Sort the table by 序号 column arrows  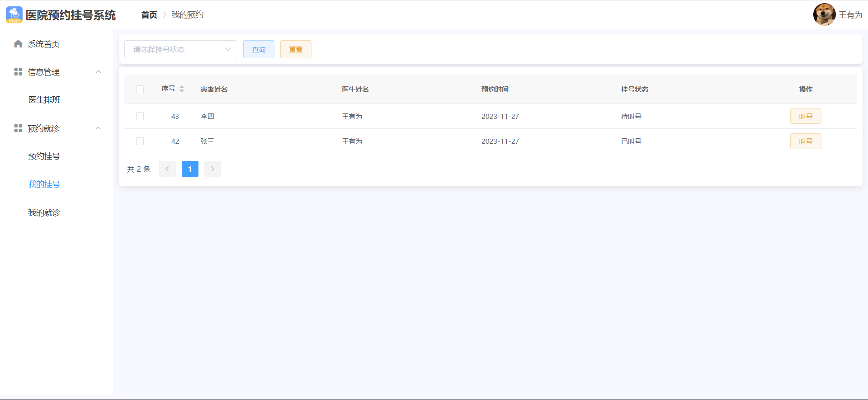coord(182,89)
